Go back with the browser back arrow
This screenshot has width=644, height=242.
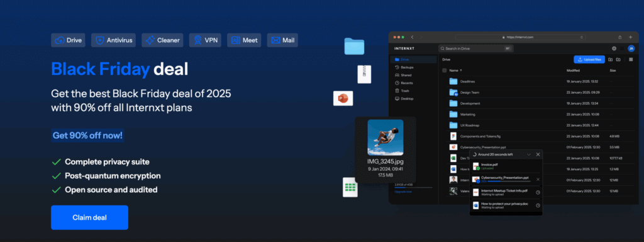point(413,37)
